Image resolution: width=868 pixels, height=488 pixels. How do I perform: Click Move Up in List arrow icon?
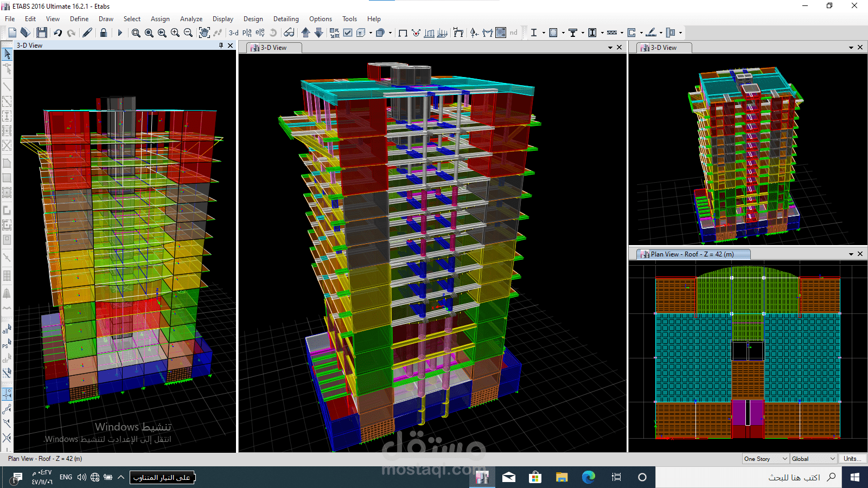click(305, 33)
